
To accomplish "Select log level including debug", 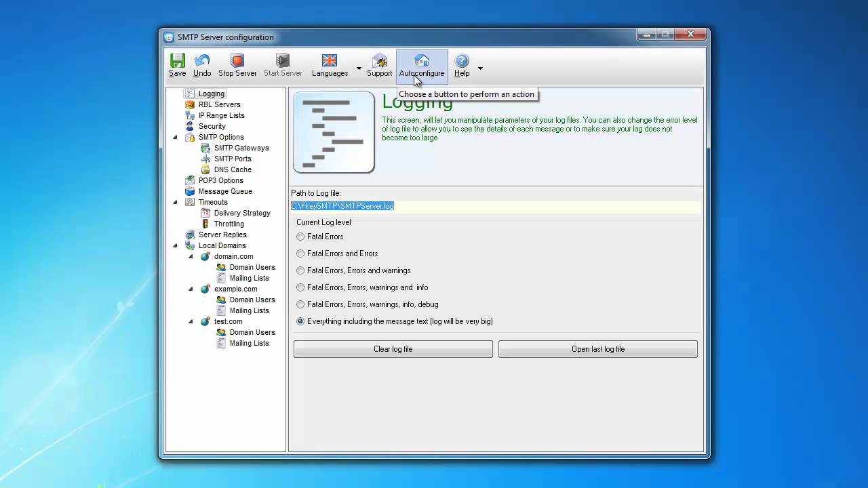I will tap(300, 304).
